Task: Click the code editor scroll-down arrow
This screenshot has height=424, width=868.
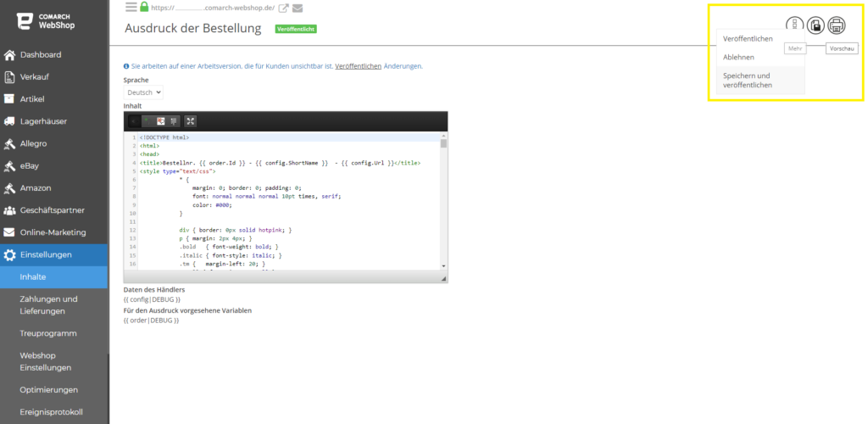Action: (x=443, y=266)
